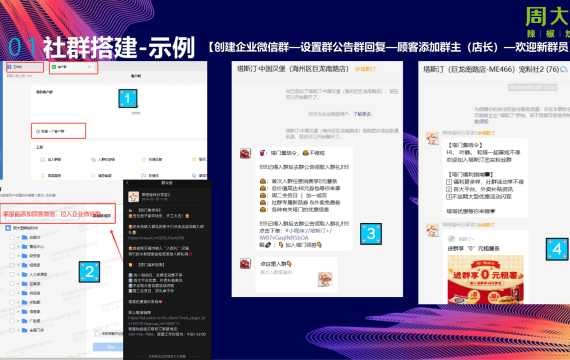Open the green double chat-bubble tool card
Screen dimensions: 570x360
(111, 159)
